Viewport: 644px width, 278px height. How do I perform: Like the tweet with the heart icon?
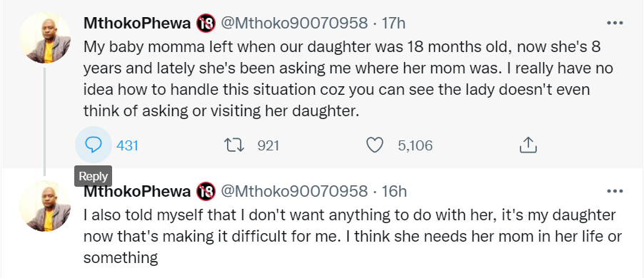tap(375, 145)
